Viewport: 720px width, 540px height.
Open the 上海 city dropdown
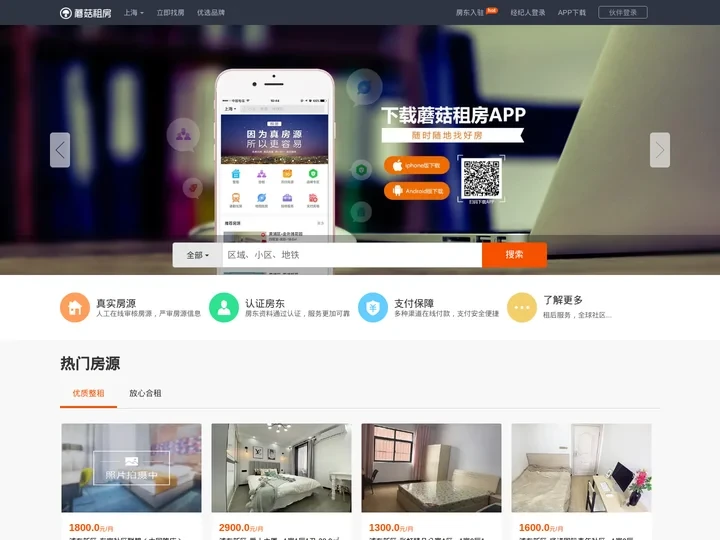click(134, 13)
